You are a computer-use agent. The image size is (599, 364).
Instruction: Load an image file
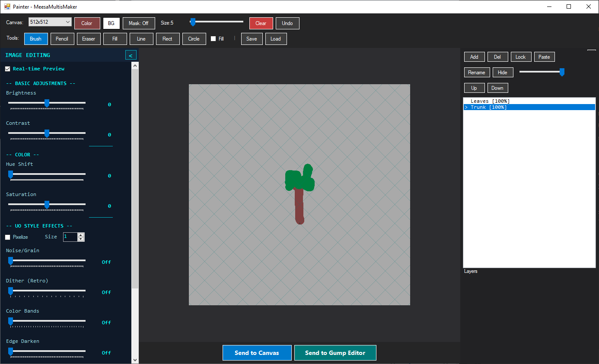tap(276, 39)
